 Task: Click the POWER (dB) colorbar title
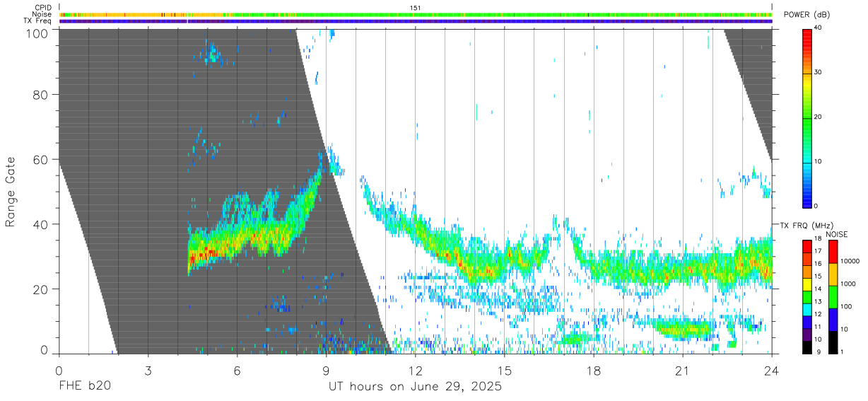807,15
